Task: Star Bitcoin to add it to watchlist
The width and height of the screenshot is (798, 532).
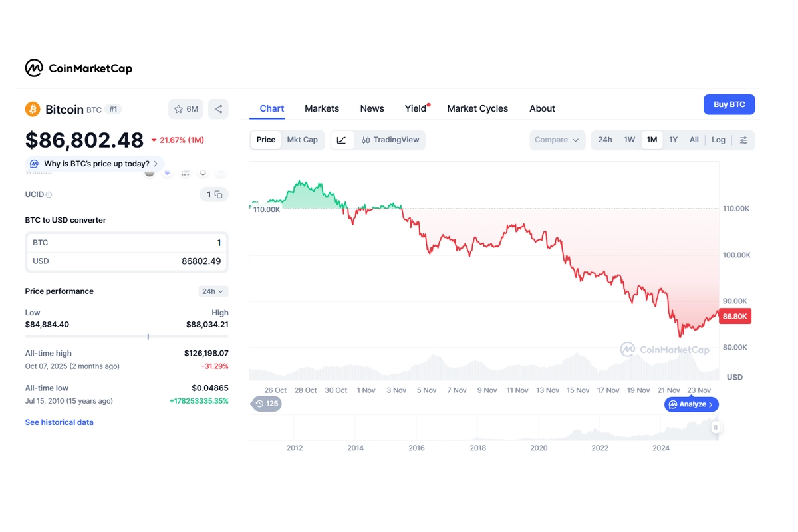Action: coord(180,109)
